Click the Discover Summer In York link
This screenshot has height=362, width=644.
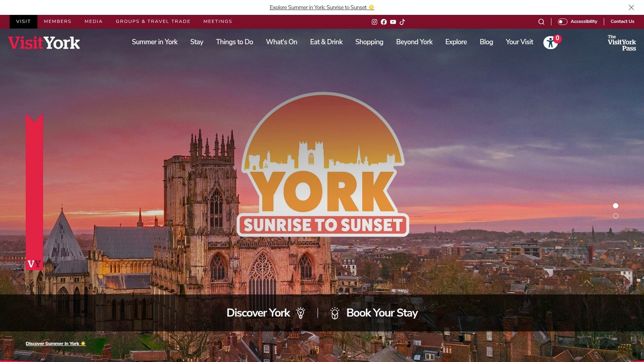[x=56, y=343]
